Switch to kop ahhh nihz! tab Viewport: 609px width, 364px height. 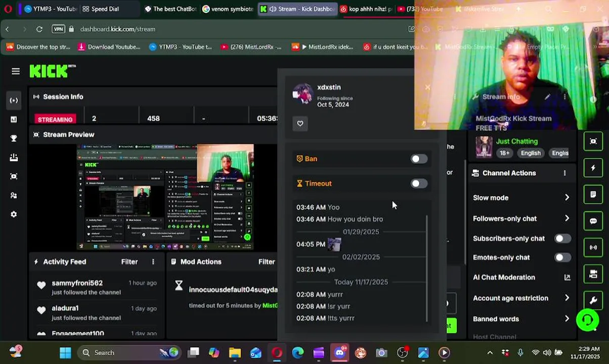(x=366, y=9)
